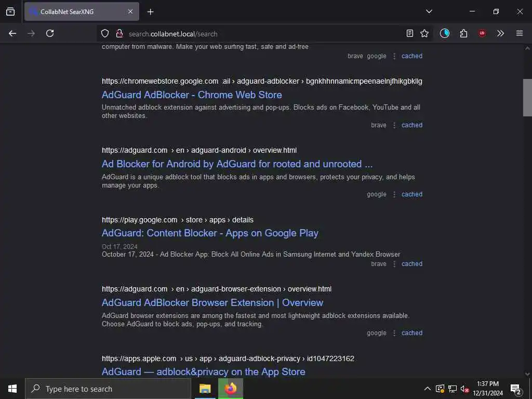Click the address bar URL field
Image resolution: width=532 pixels, height=399 pixels.
pos(264,34)
